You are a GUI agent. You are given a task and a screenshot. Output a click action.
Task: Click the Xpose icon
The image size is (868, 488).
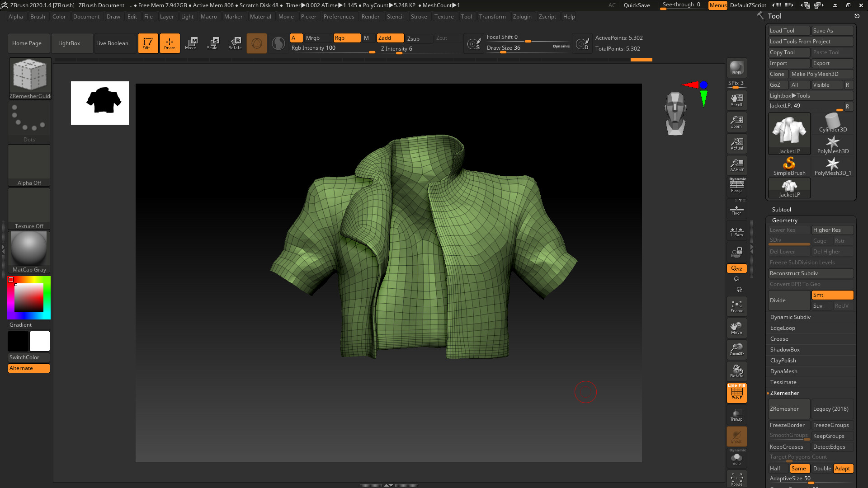(736, 480)
